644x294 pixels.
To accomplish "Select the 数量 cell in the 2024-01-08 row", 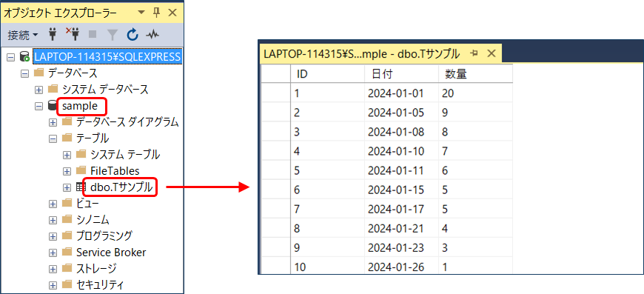I will coord(475,132).
